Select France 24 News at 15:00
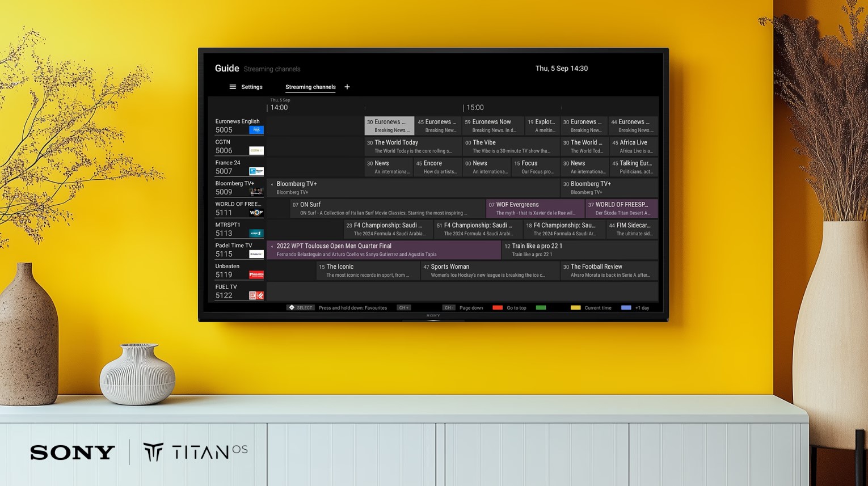 pyautogui.click(x=486, y=167)
